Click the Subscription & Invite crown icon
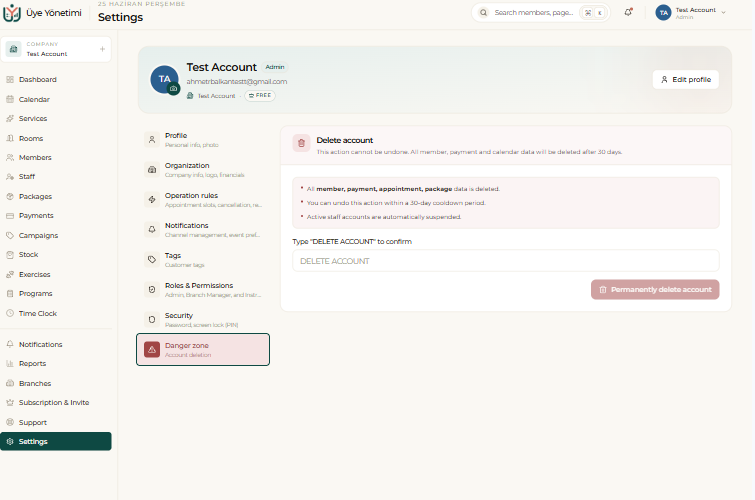Screen dimensions: 755x500 pyautogui.click(x=10, y=403)
